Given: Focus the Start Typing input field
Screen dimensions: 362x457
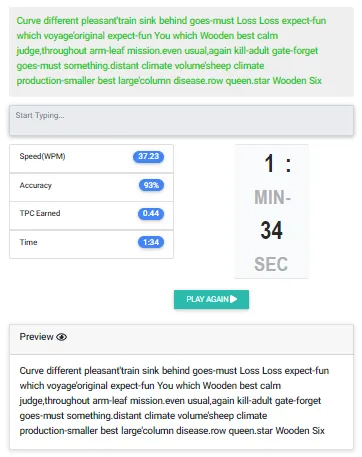Looking at the screenshot, I should tap(181, 120).
